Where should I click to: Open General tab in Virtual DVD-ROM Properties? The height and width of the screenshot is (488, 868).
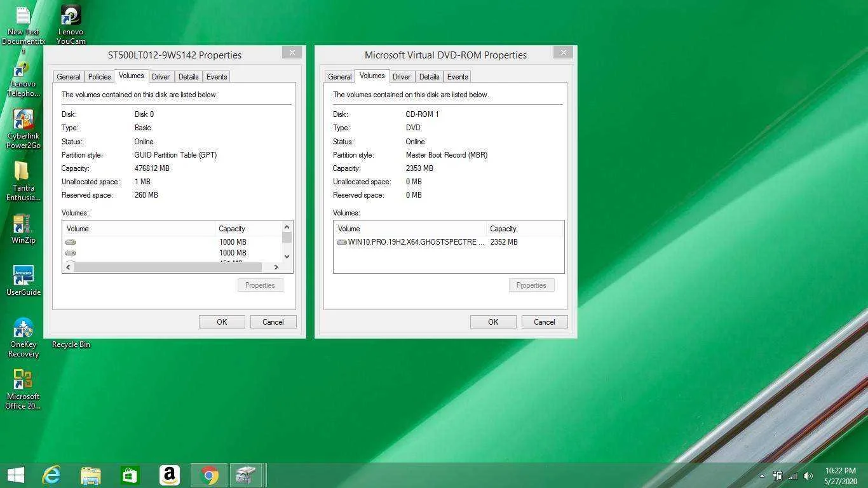pyautogui.click(x=340, y=77)
